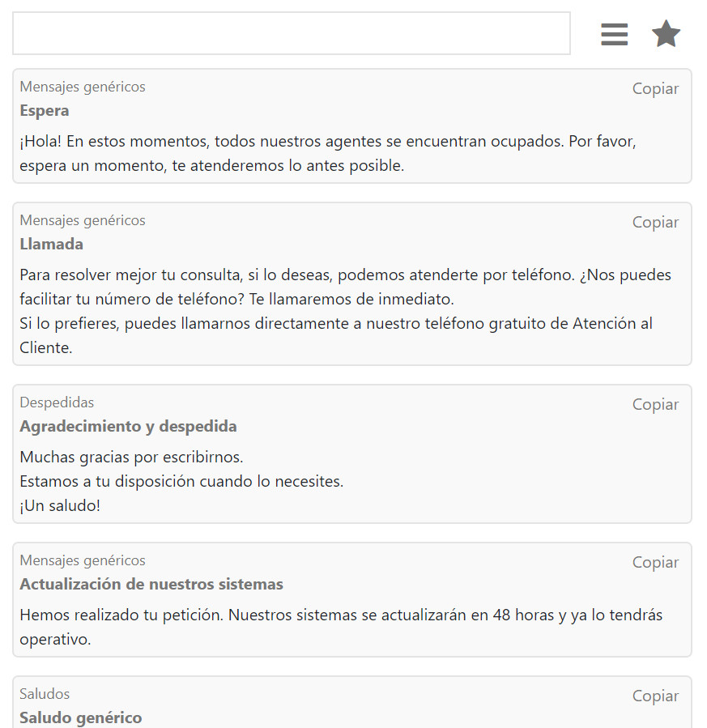Viewport: 707px width, 728px height.
Task: Click the Espera message body text
Action: 327,154
